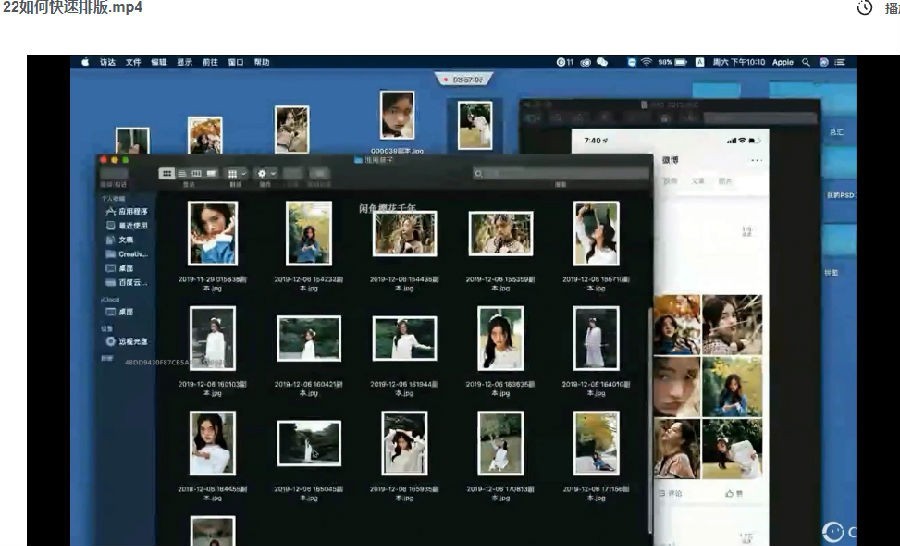Select 应用程序 in Finder sidebar
Image resolution: width=900 pixels, height=546 pixels.
pyautogui.click(x=127, y=211)
